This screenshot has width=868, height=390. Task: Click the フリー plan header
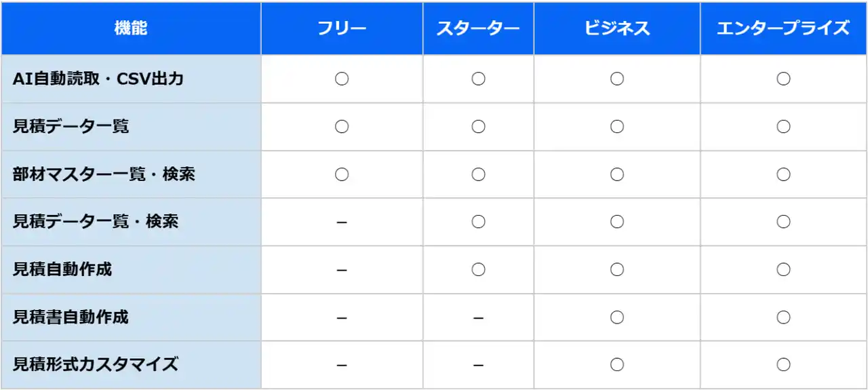342,28
